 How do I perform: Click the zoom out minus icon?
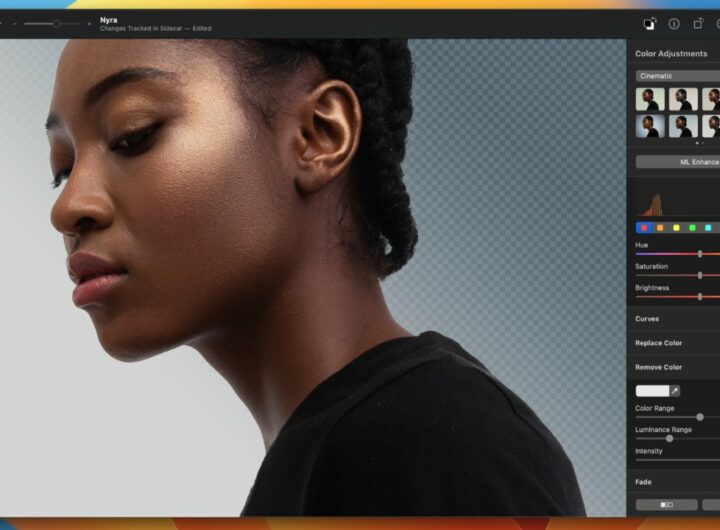[x=15, y=23]
